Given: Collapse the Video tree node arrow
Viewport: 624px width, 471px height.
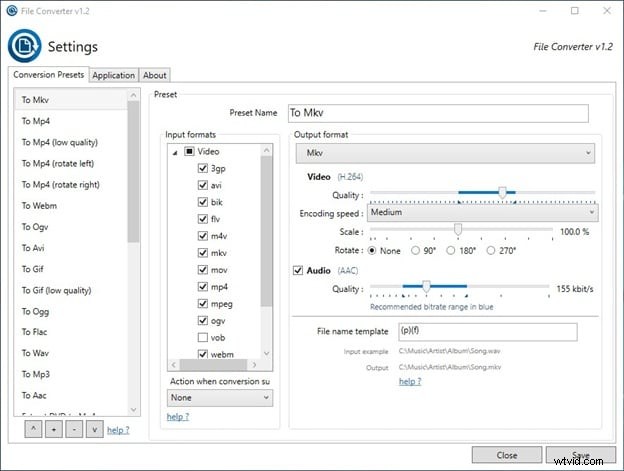Looking at the screenshot, I should coord(175,153).
